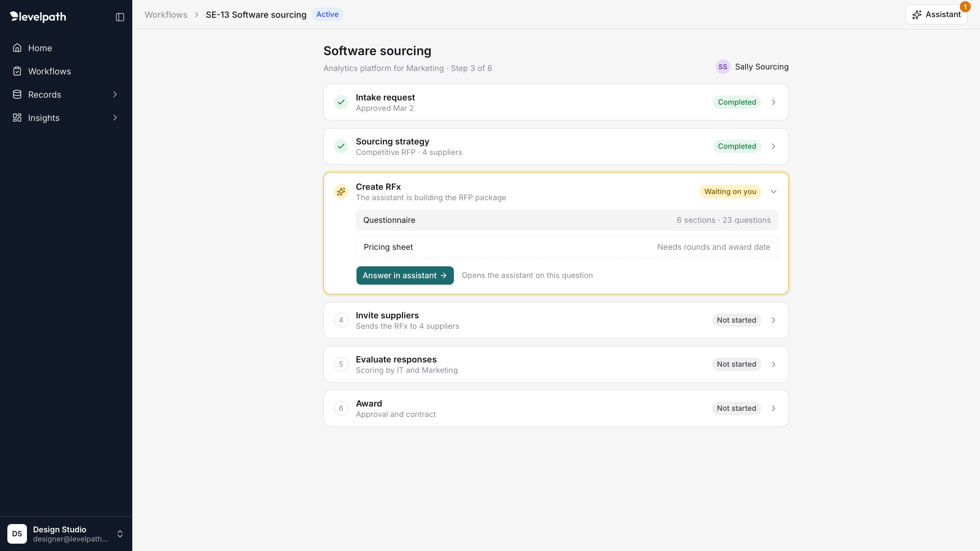Click the Create RFx step title

click(x=378, y=187)
